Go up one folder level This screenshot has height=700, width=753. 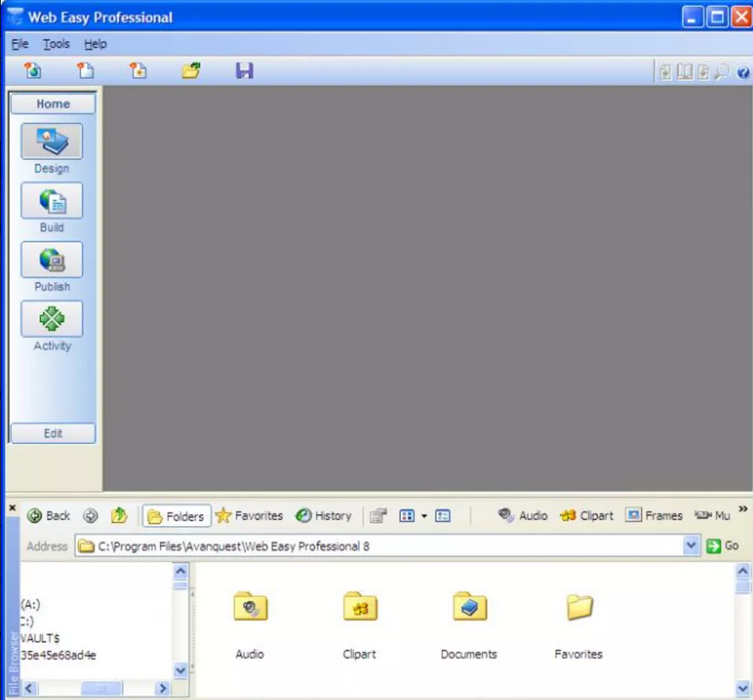point(119,516)
